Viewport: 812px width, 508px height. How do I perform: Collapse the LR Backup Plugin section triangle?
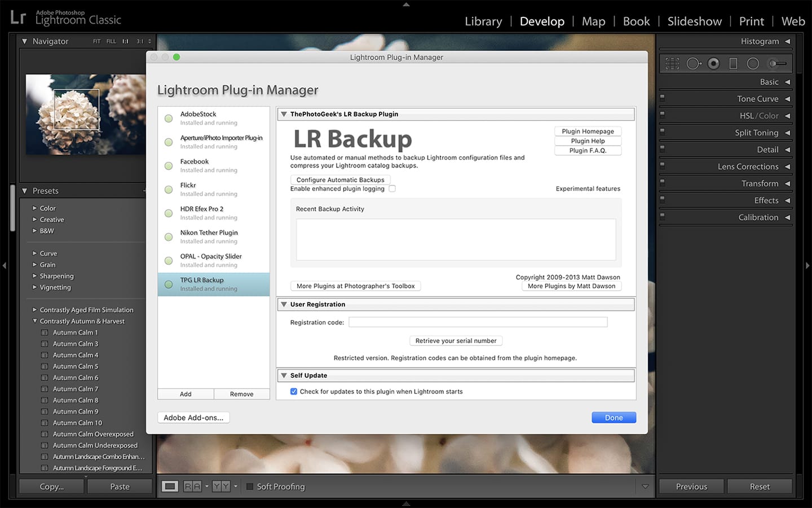pos(284,114)
